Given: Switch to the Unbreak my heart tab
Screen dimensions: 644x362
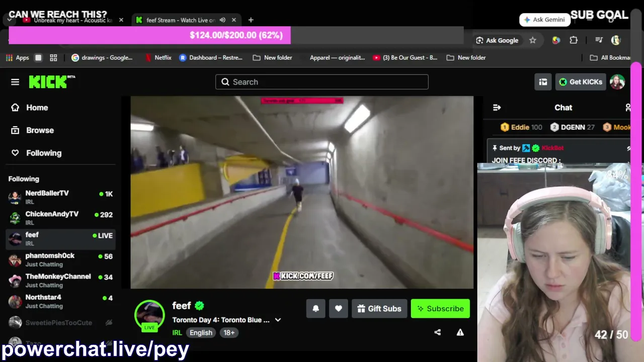Looking at the screenshot, I should point(73,20).
